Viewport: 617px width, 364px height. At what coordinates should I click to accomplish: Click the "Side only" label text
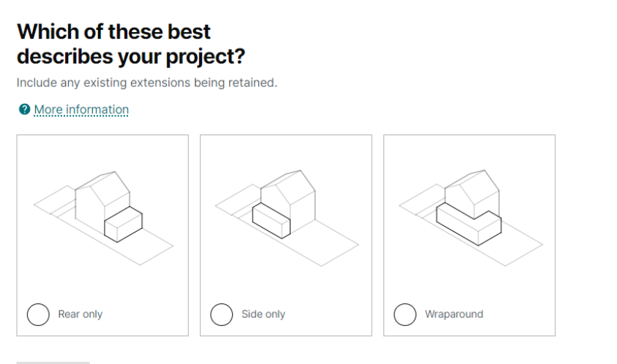click(263, 314)
